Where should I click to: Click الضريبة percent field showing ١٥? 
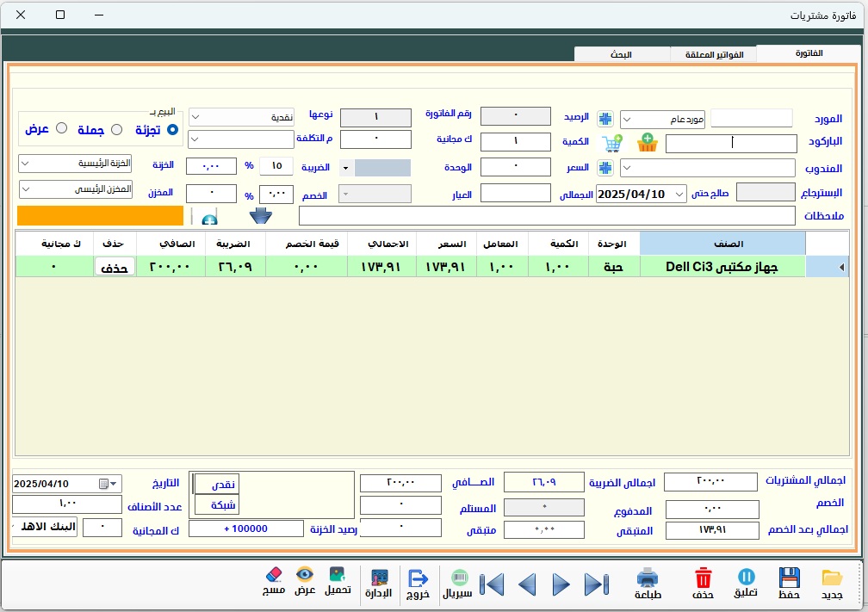pos(276,166)
